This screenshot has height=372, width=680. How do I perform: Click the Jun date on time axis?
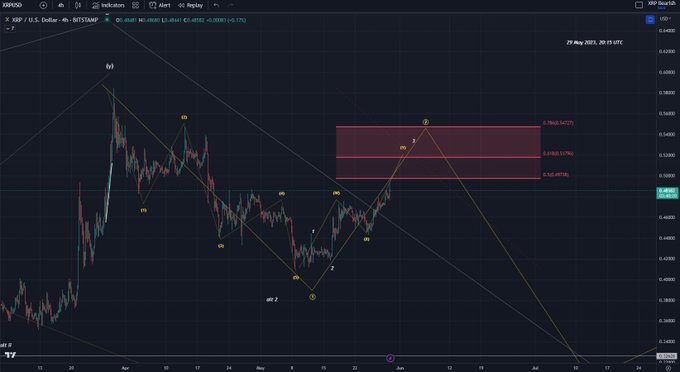(400, 368)
